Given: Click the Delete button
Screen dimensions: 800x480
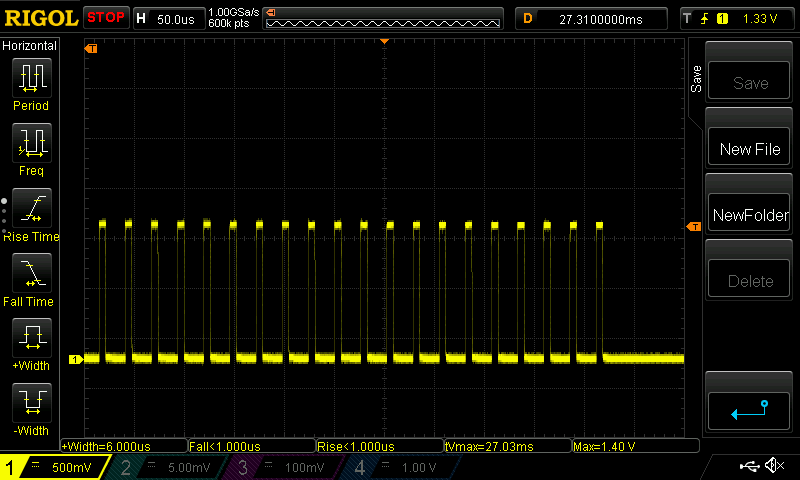Looking at the screenshot, I should (748, 280).
